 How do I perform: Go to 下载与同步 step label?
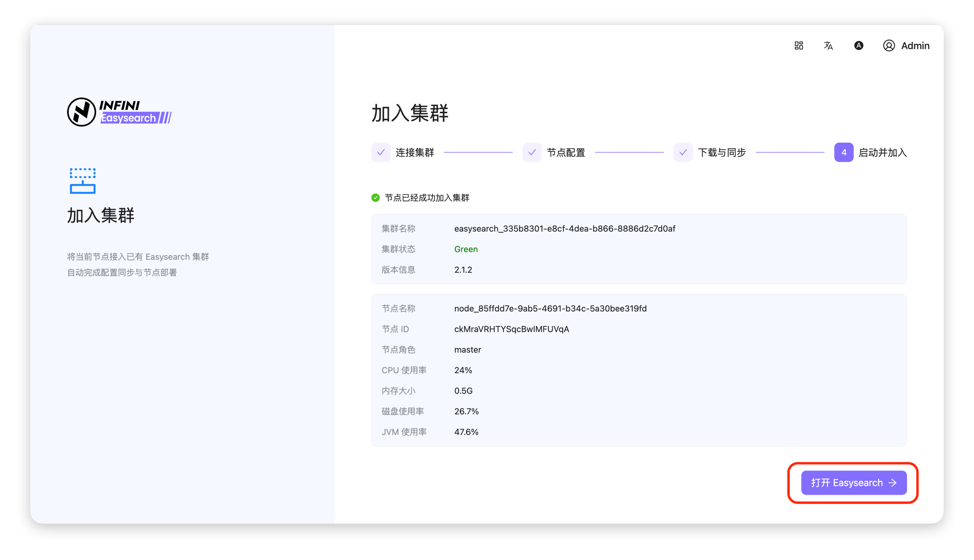pos(721,153)
